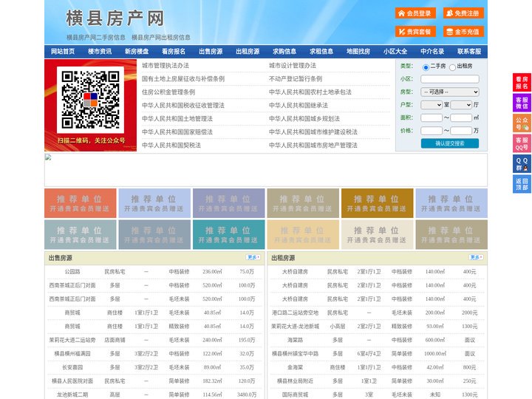The height and width of the screenshot is (399, 532).
Task: Open the 不动产登记暂行条例 link
Action: pyautogui.click(x=296, y=79)
